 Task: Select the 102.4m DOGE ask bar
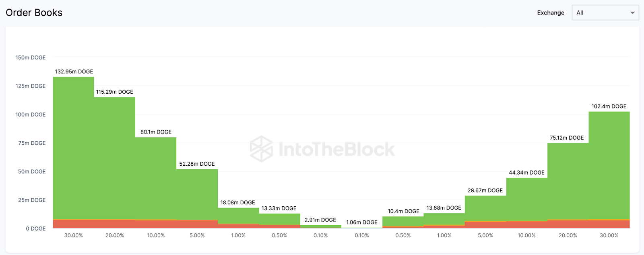point(609,169)
